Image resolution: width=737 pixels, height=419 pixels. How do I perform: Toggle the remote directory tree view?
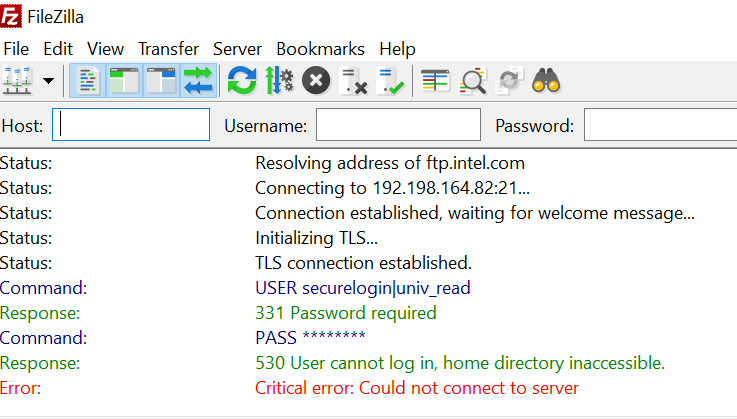pyautogui.click(x=160, y=80)
